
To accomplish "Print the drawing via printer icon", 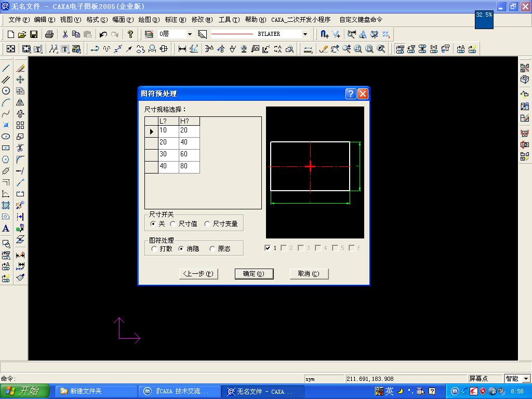I will pos(49,34).
